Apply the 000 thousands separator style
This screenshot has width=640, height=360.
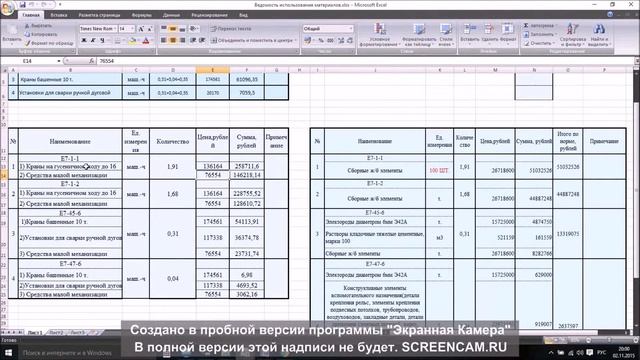330,40
